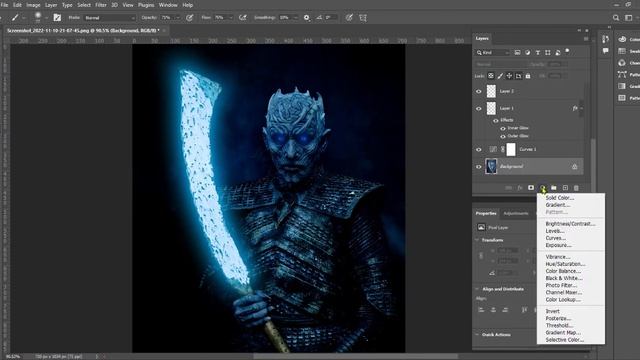Select the Curves 1 layer mask thumbnail

[x=511, y=149]
